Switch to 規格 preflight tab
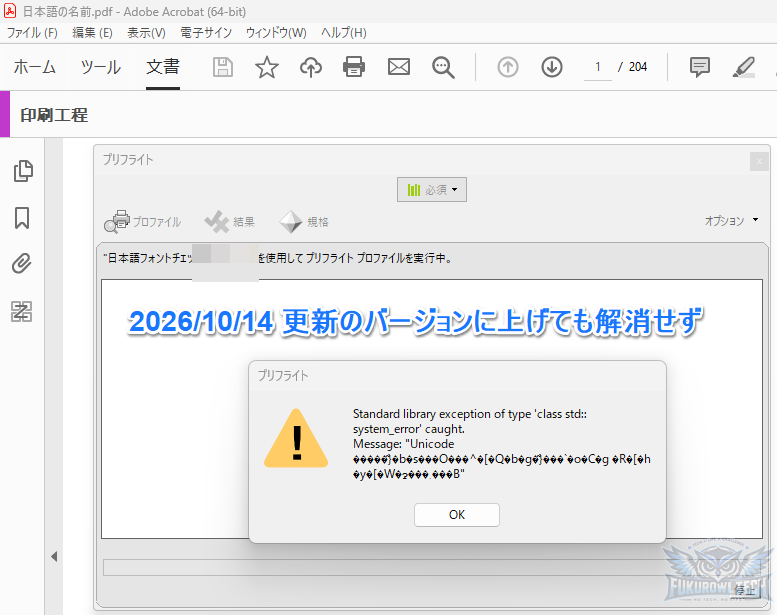 pyautogui.click(x=304, y=222)
